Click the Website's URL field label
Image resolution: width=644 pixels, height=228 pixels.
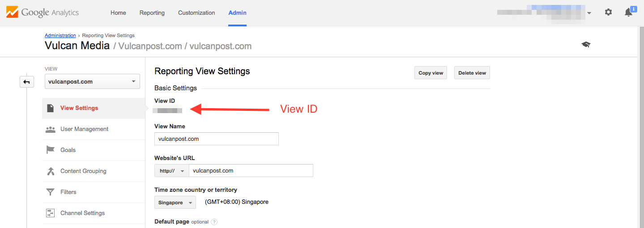coord(175,158)
